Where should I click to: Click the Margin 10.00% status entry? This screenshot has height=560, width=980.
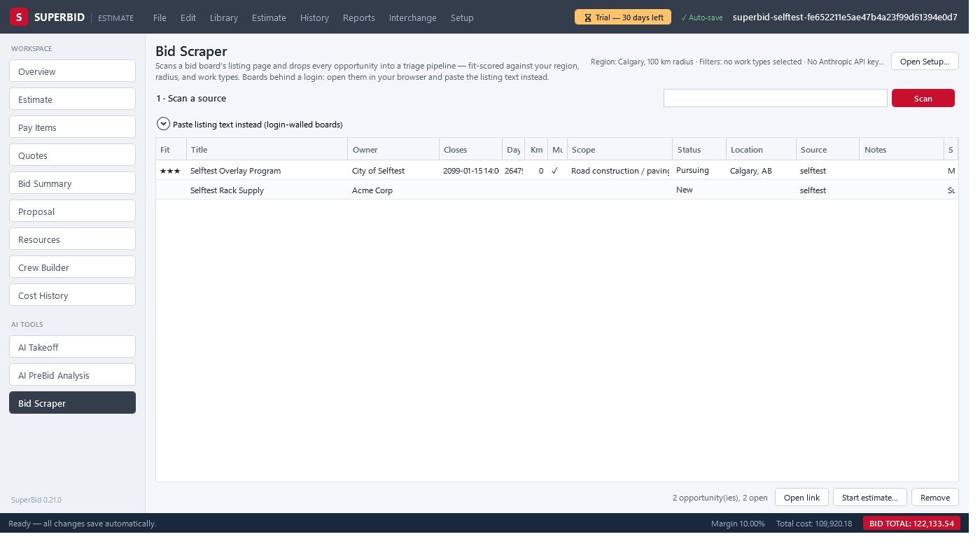click(738, 523)
